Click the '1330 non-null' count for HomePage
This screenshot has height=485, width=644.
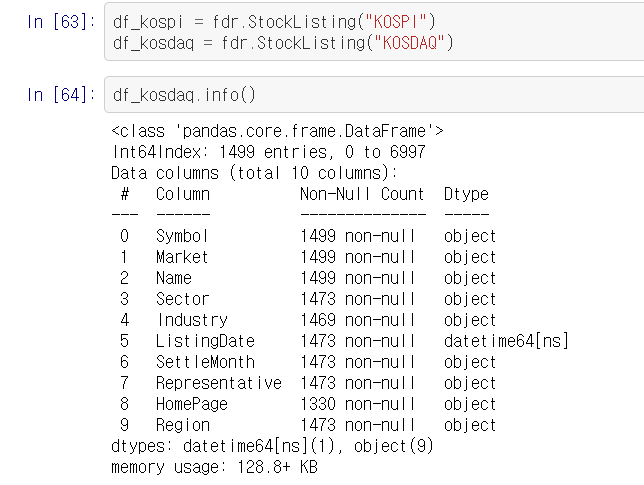pyautogui.click(x=357, y=403)
